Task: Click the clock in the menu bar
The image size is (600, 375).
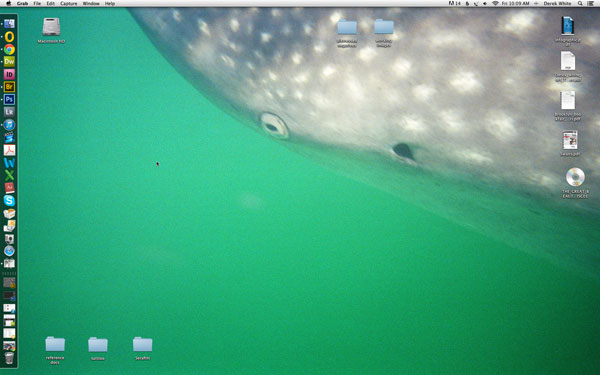Action: click(x=516, y=3)
